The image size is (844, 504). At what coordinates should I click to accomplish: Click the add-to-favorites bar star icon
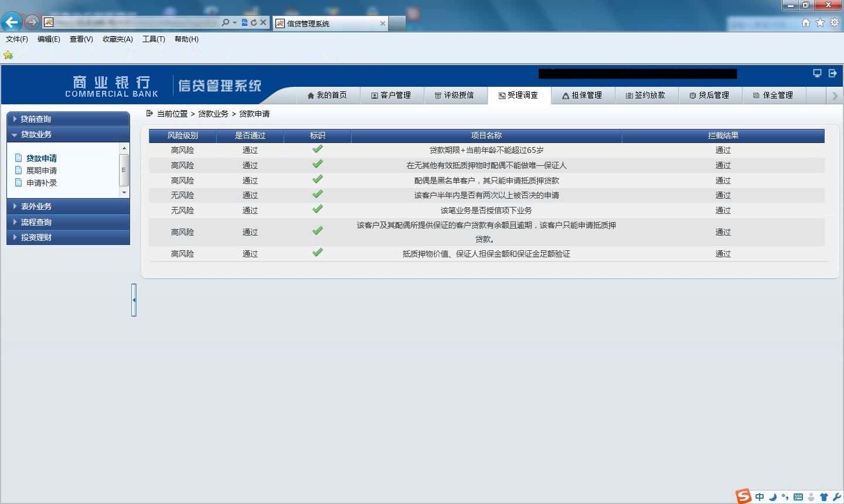(x=8, y=55)
